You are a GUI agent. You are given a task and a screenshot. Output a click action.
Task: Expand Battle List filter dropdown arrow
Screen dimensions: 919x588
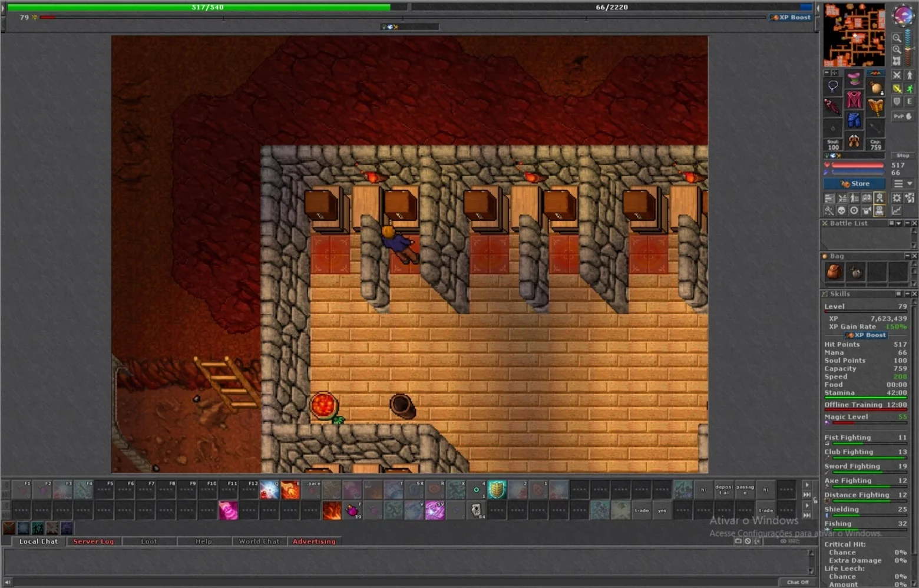tap(899, 223)
